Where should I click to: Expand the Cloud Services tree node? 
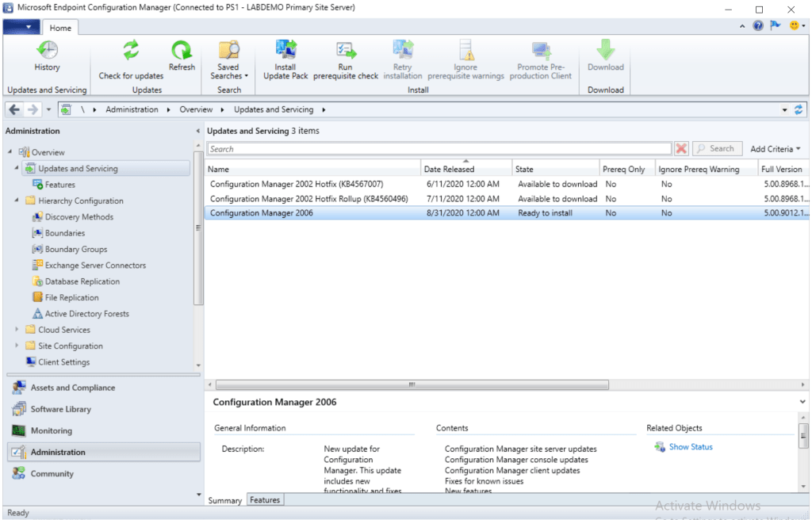17,330
